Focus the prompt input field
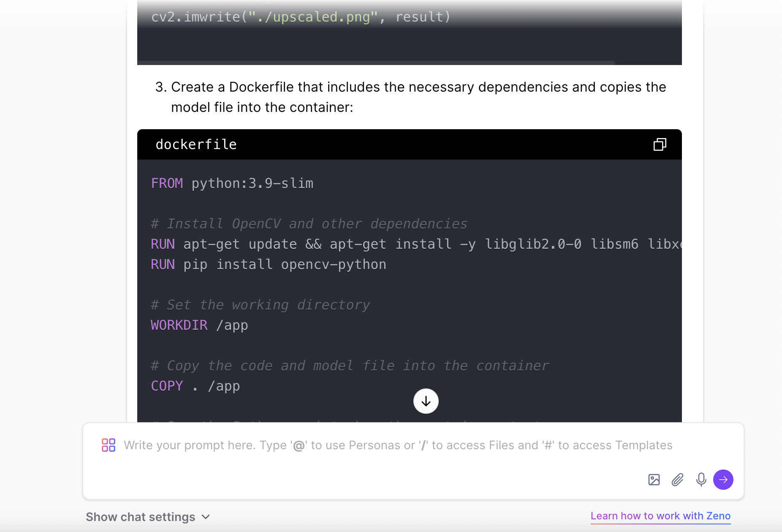Viewport: 782px width, 532px height. 398,445
